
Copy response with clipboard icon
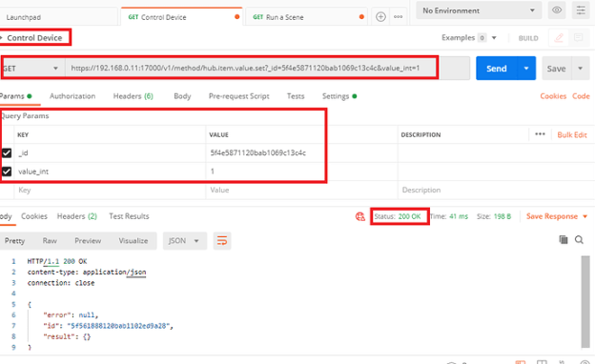564,239
